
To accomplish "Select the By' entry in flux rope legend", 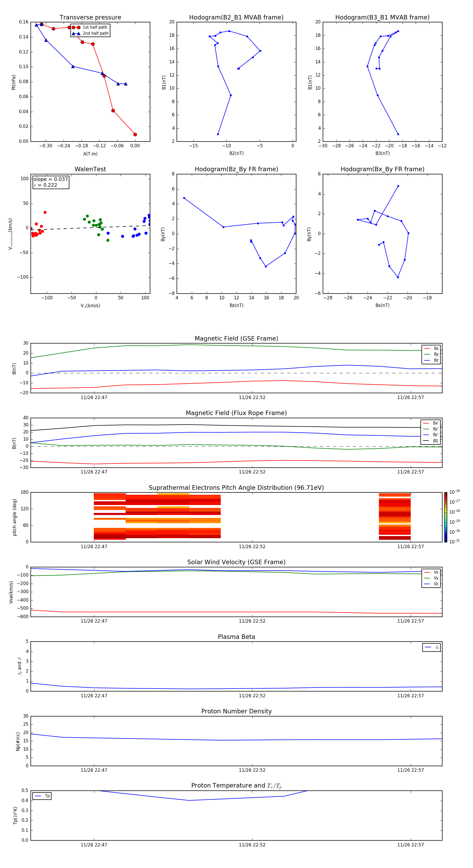I will pyautogui.click(x=431, y=429).
